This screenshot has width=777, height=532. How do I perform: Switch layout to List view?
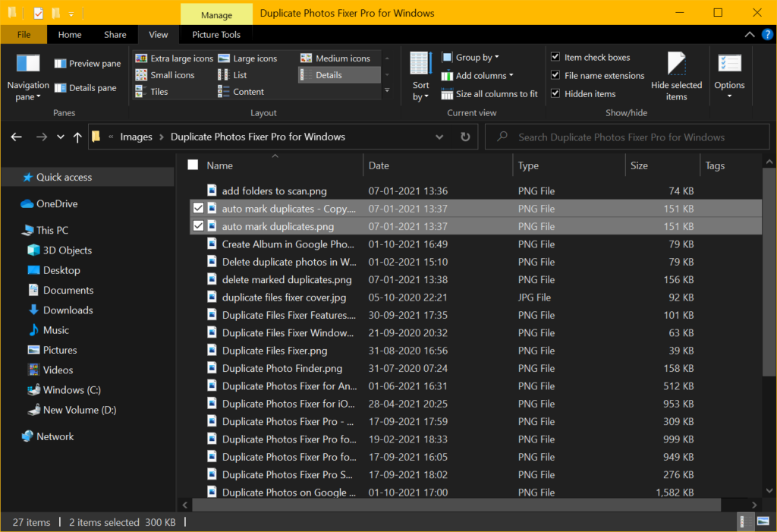[x=232, y=75]
